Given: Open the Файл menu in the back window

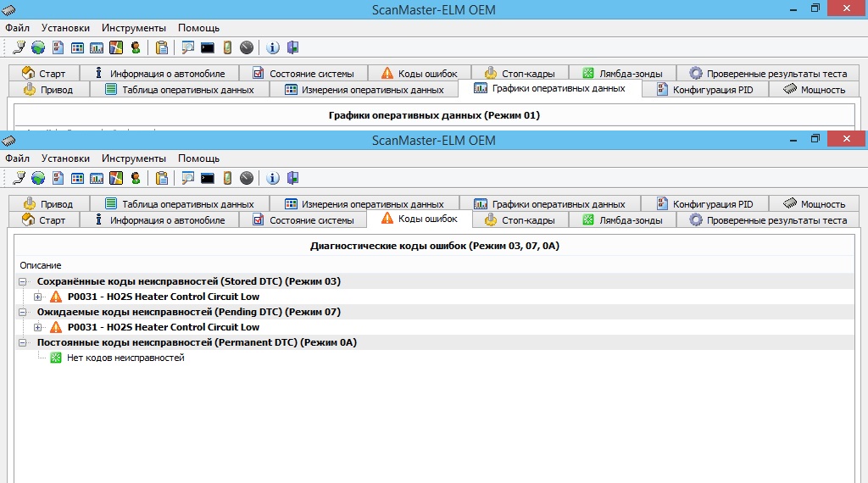Looking at the screenshot, I should click(x=17, y=28).
